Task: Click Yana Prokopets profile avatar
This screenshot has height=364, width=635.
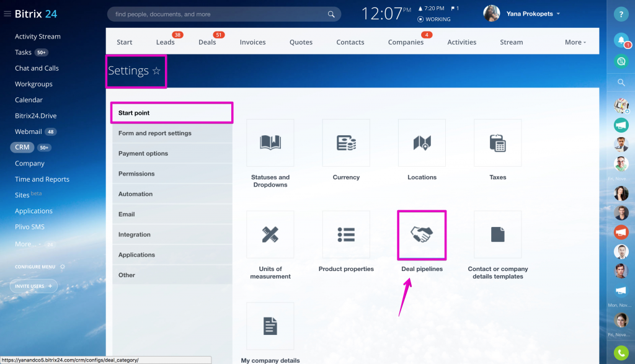Action: click(491, 14)
